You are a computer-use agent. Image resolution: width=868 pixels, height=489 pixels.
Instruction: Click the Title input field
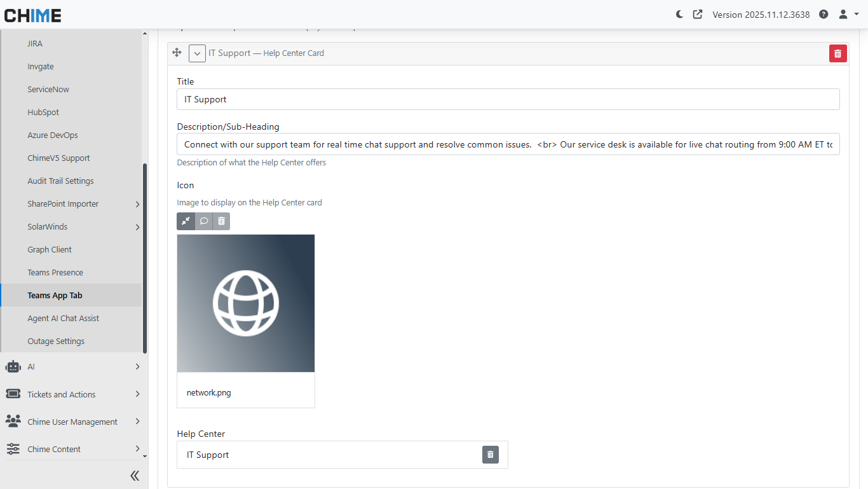[x=508, y=99]
